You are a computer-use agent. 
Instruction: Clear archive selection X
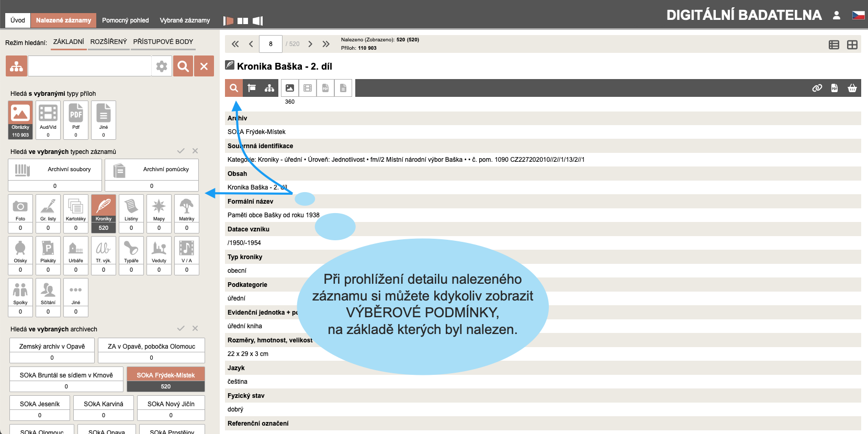point(195,328)
